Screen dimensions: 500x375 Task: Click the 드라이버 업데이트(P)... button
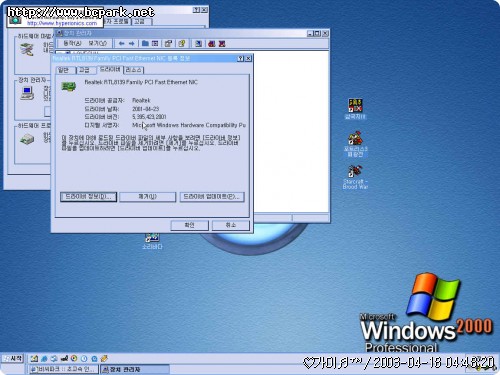[x=212, y=197]
